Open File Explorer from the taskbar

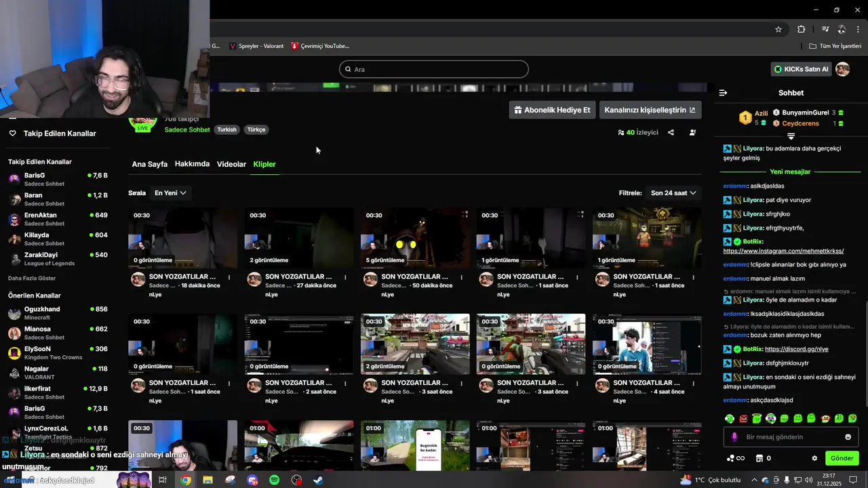click(208, 480)
